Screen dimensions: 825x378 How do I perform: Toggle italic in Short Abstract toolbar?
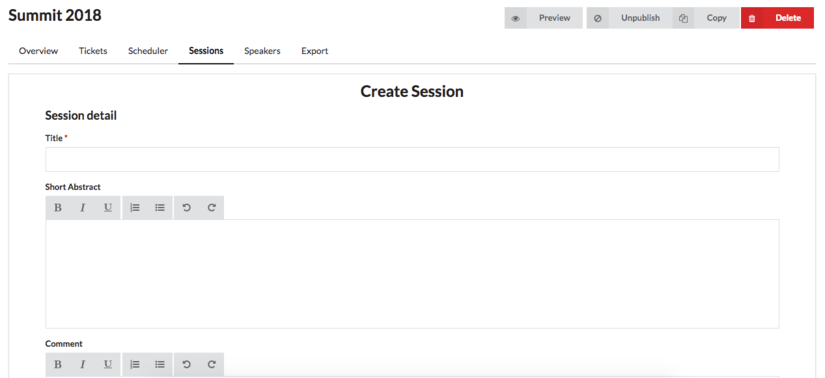[83, 207]
